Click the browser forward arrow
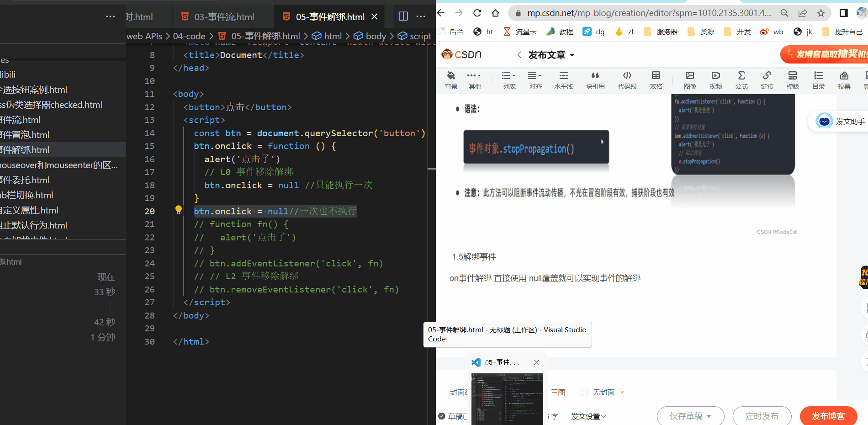Viewport: 868px width, 425px height. (459, 13)
